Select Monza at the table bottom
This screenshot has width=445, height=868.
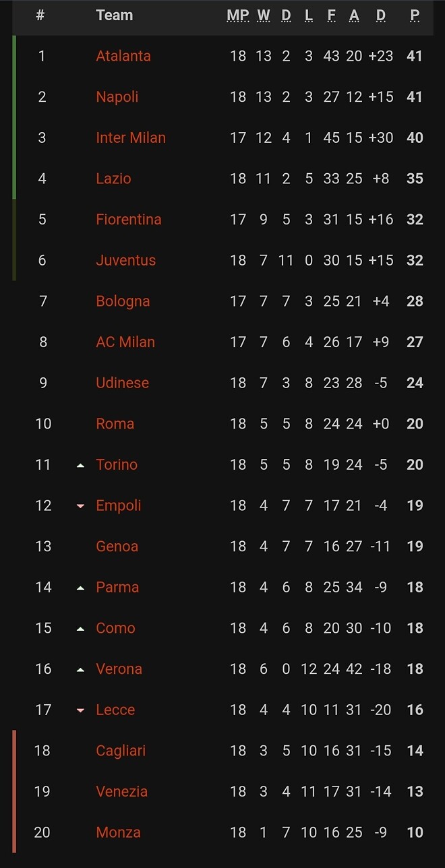click(x=119, y=832)
